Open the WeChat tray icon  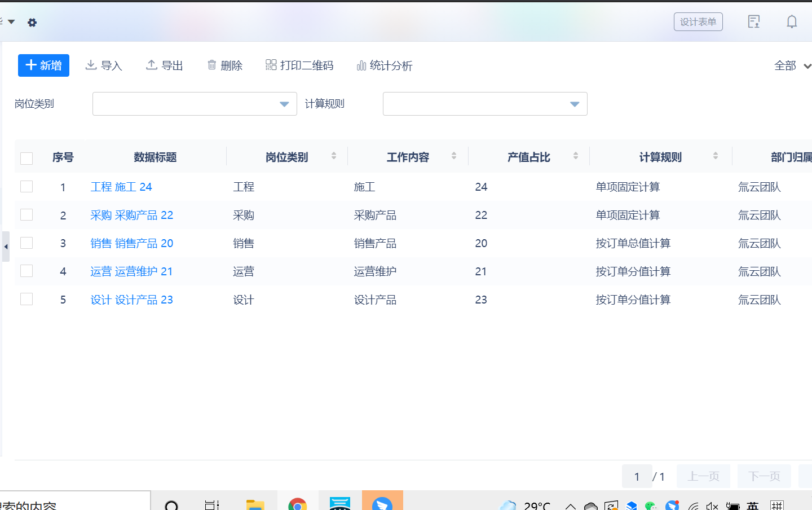(651, 505)
